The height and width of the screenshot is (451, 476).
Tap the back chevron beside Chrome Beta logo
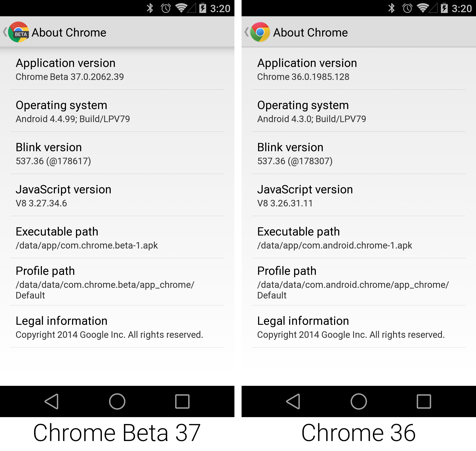tap(5, 32)
